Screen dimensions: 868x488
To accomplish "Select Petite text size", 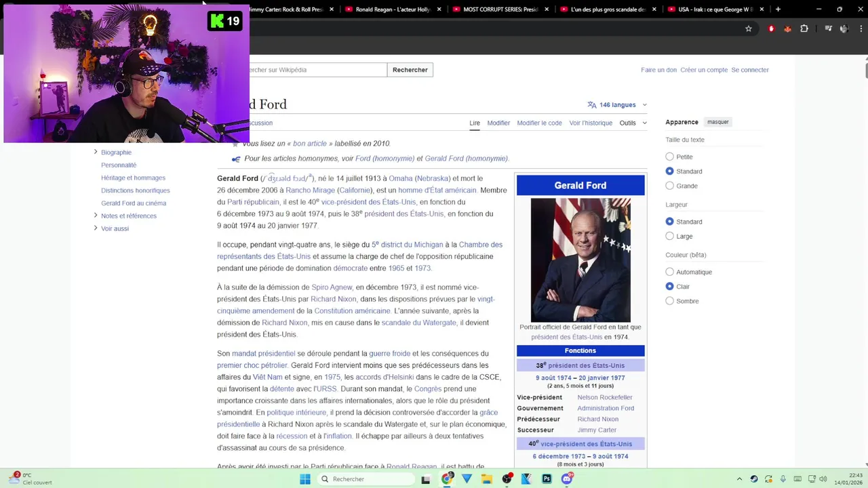I will (x=669, y=157).
